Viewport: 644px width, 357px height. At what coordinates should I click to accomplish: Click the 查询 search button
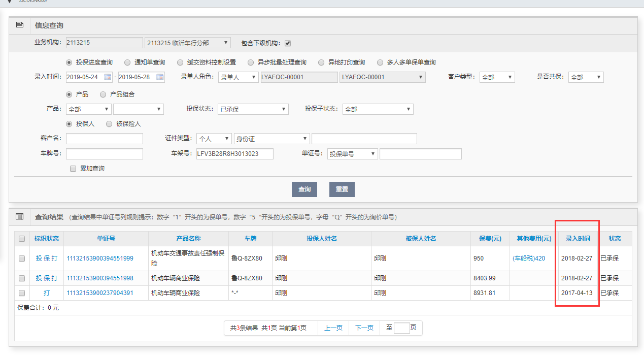[304, 189]
